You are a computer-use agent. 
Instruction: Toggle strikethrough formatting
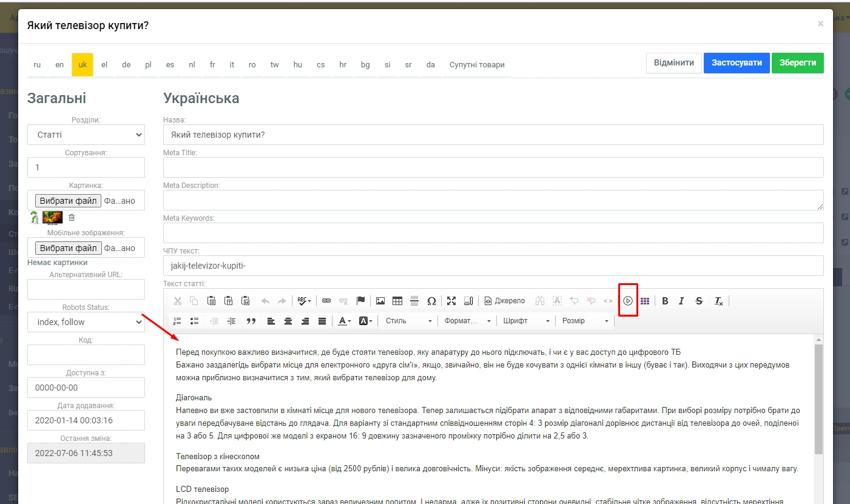pyautogui.click(x=699, y=301)
